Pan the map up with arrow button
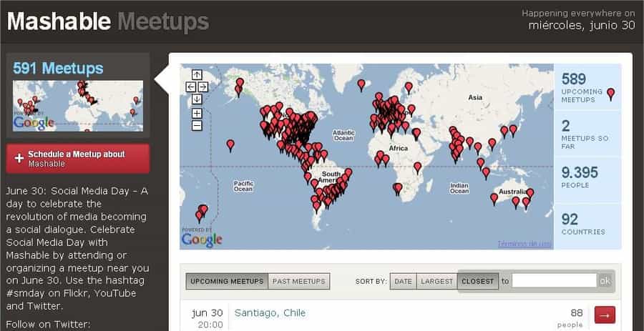The height and width of the screenshot is (331, 644). tap(197, 74)
